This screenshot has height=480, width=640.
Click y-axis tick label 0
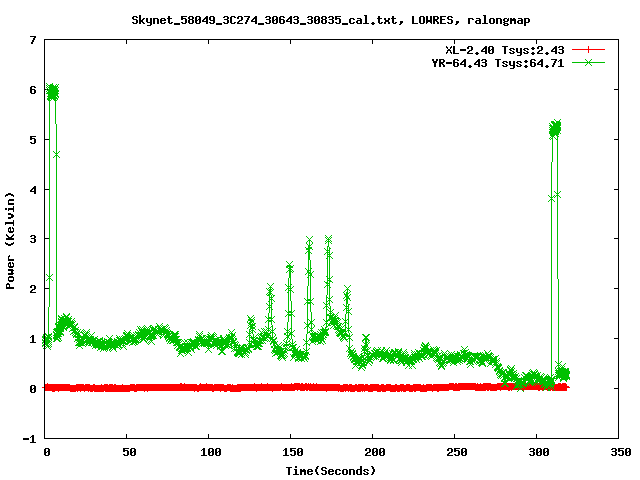click(33, 389)
